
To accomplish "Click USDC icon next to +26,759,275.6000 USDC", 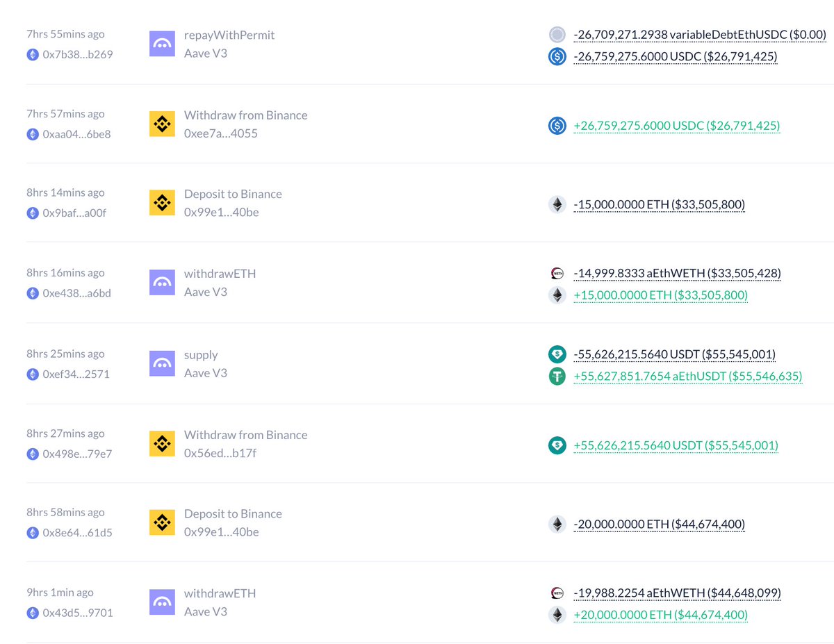I will click(557, 126).
